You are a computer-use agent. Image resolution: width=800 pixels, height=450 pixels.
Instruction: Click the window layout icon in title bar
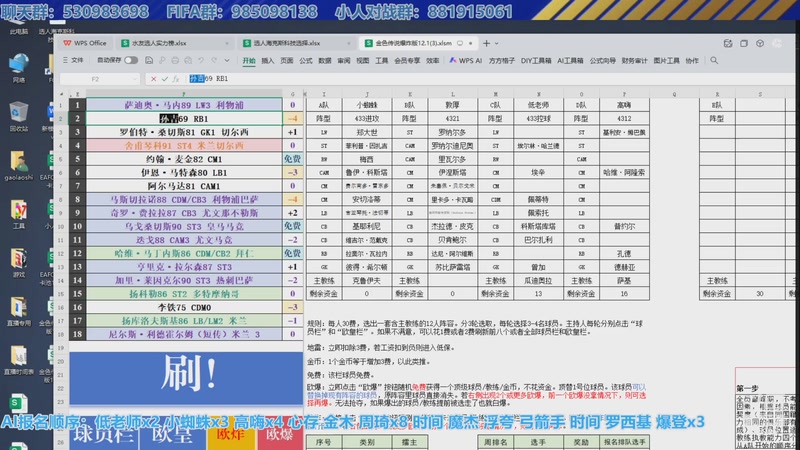coord(744,43)
